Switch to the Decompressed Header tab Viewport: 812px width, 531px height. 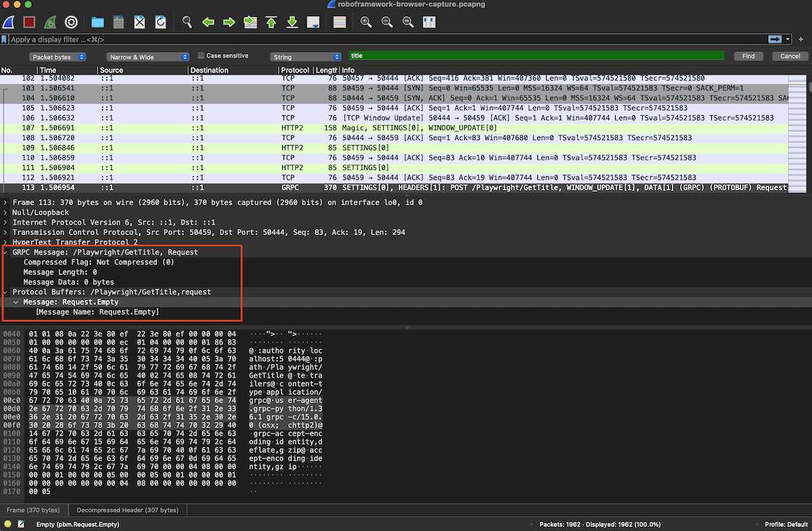(x=127, y=510)
